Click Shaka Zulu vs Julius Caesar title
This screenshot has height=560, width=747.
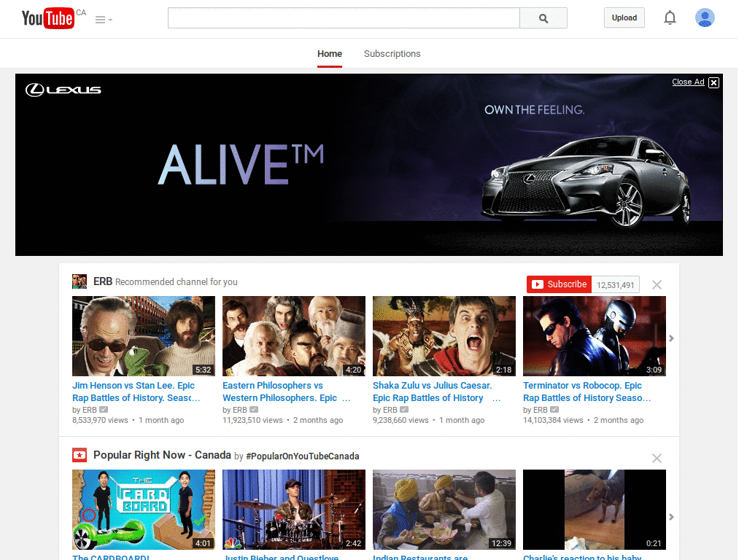click(x=436, y=392)
